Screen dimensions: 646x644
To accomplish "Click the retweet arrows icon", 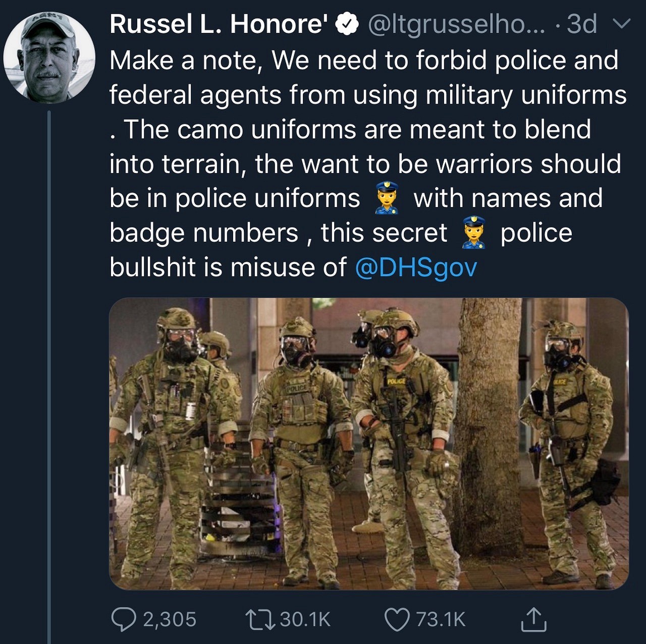I will point(259,619).
